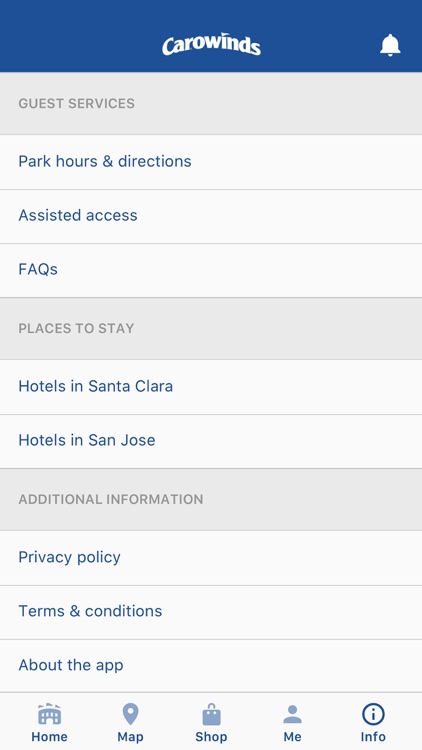Switch to the Map tab label
The image size is (422, 750).
130,737
